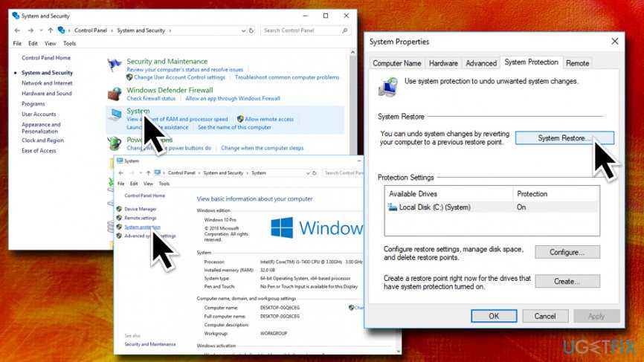The image size is (644, 362).
Task: Switch to the Remote tab
Action: click(578, 63)
